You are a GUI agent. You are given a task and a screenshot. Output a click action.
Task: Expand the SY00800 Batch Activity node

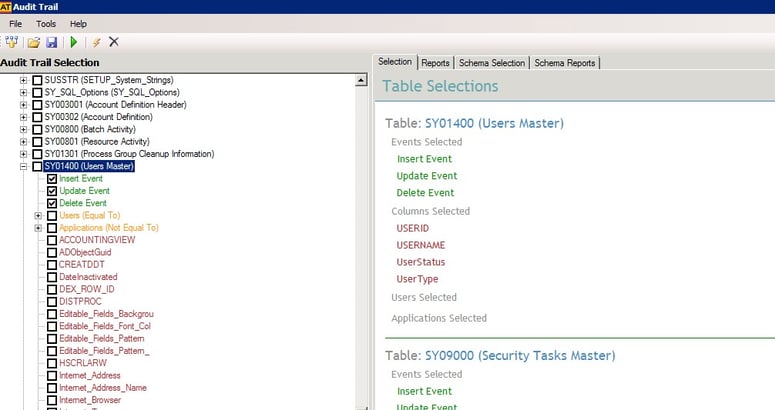coord(23,129)
